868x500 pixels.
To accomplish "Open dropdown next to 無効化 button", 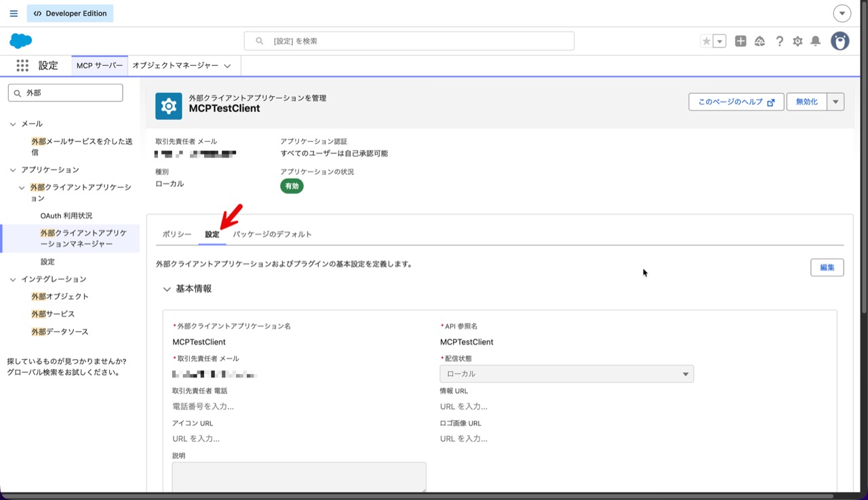I will 835,102.
